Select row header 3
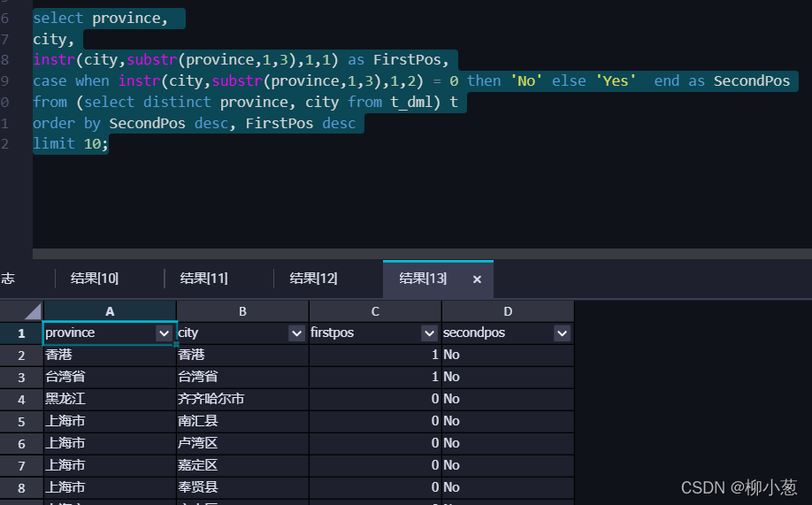 point(21,377)
